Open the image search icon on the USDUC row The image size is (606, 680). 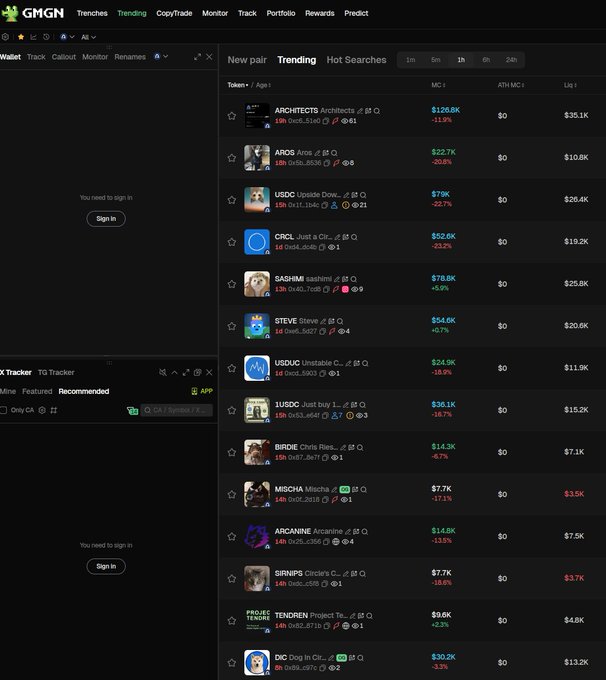[357, 363]
